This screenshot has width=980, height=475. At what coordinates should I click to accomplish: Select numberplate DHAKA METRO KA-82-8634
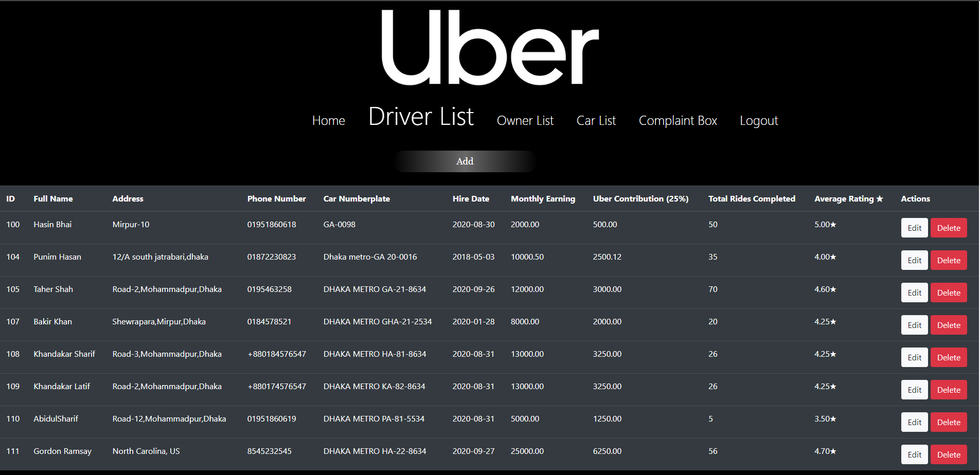pyautogui.click(x=374, y=386)
